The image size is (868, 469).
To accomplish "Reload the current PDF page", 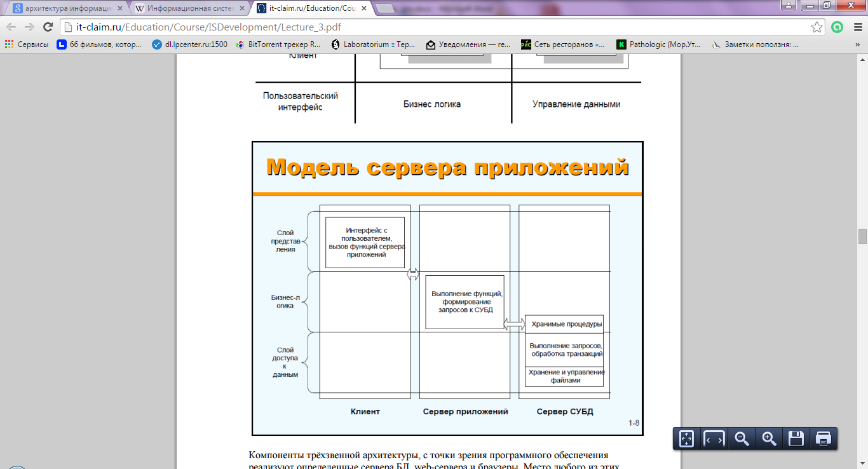I will click(x=48, y=27).
